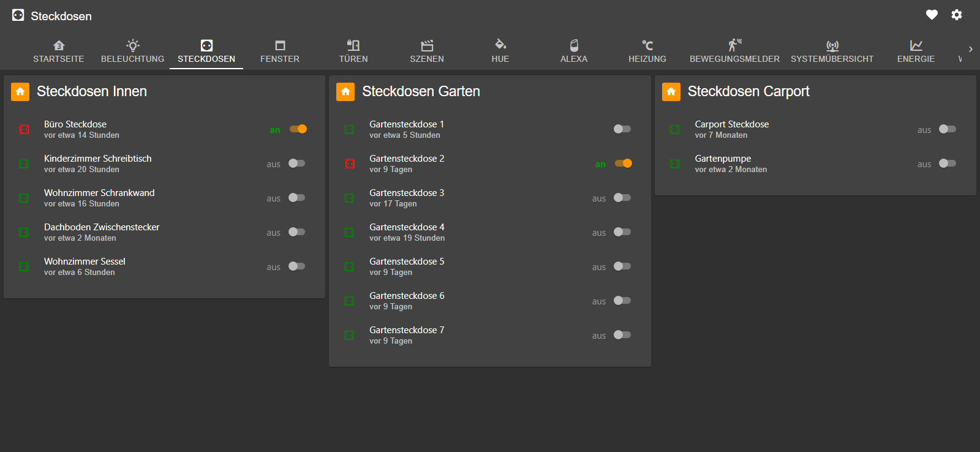The height and width of the screenshot is (452, 980).
Task: Click the red socket icon for Büro Steckdose
Action: pos(24,129)
